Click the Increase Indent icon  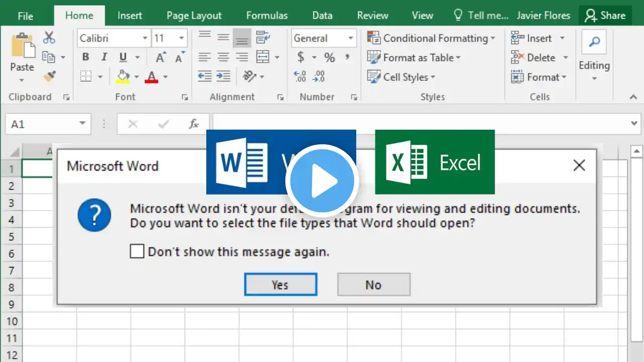coord(223,76)
